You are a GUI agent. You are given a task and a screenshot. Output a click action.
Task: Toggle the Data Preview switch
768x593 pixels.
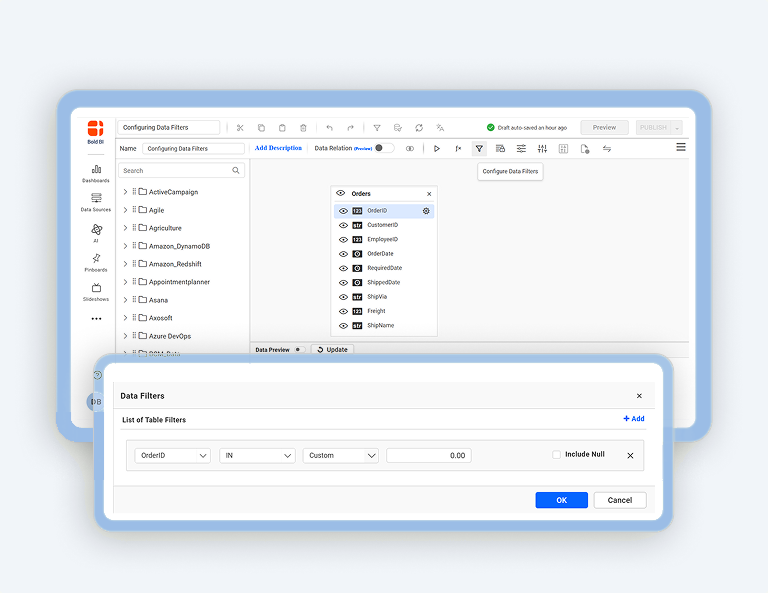(x=299, y=350)
